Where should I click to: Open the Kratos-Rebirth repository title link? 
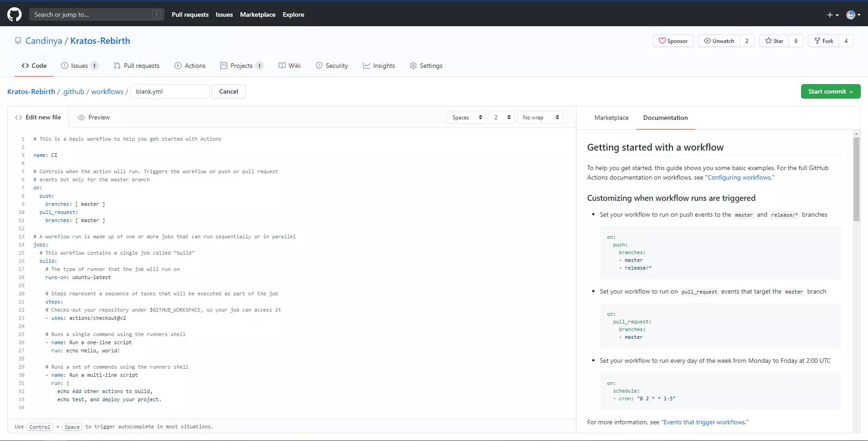coord(100,41)
